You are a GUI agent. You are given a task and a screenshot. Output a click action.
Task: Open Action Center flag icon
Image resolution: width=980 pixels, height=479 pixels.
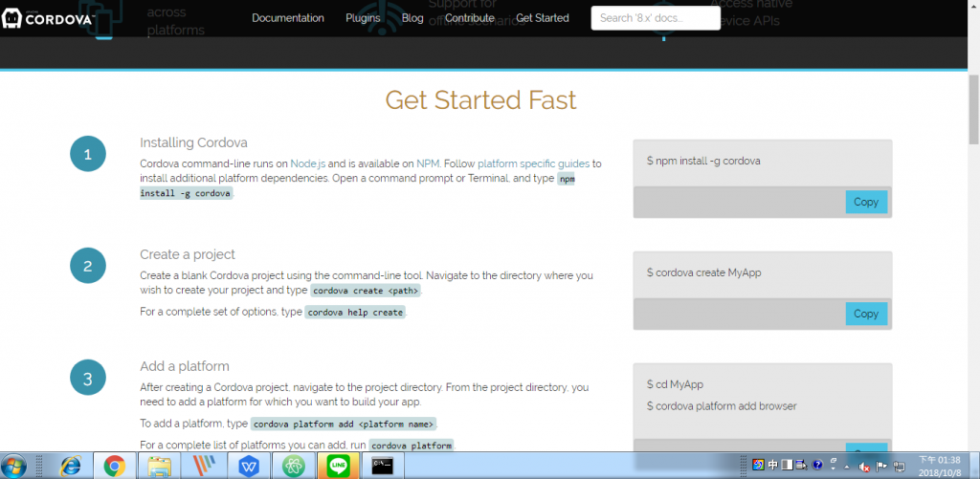[881, 467]
